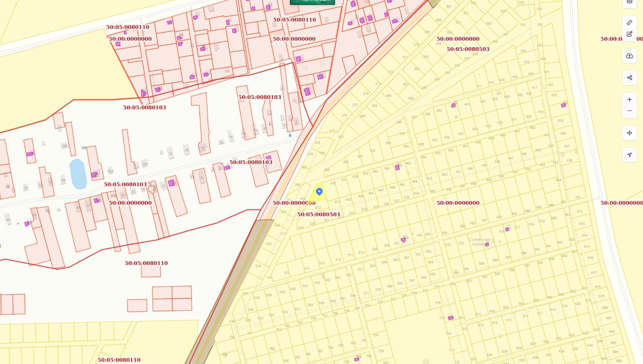Click parcel labeled 508

click(x=387, y=246)
